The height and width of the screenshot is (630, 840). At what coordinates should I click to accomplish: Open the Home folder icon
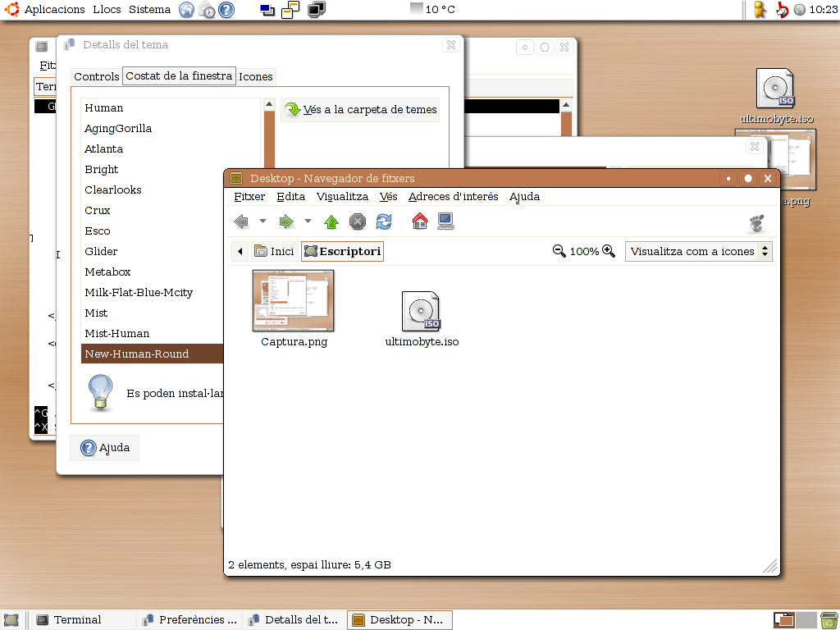coord(420,221)
